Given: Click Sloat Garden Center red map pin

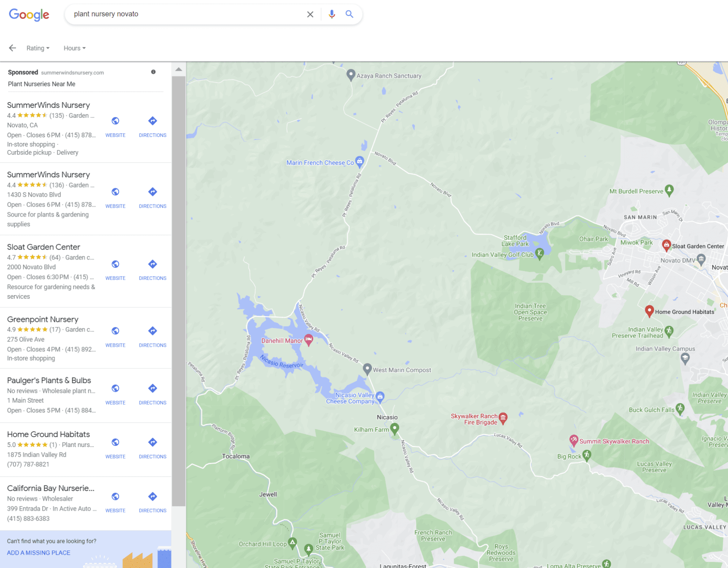Looking at the screenshot, I should (x=666, y=245).
